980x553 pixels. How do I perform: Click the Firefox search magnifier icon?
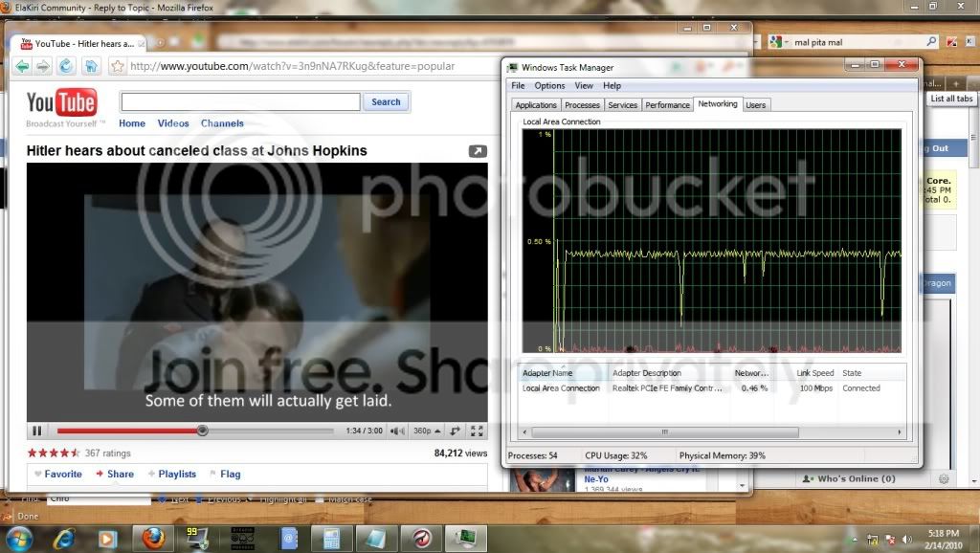(x=931, y=42)
